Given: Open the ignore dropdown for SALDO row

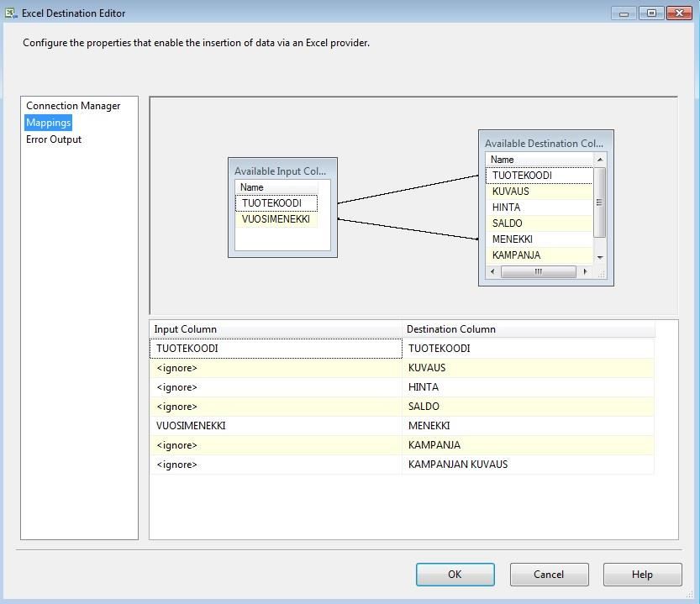Looking at the screenshot, I should (276, 407).
